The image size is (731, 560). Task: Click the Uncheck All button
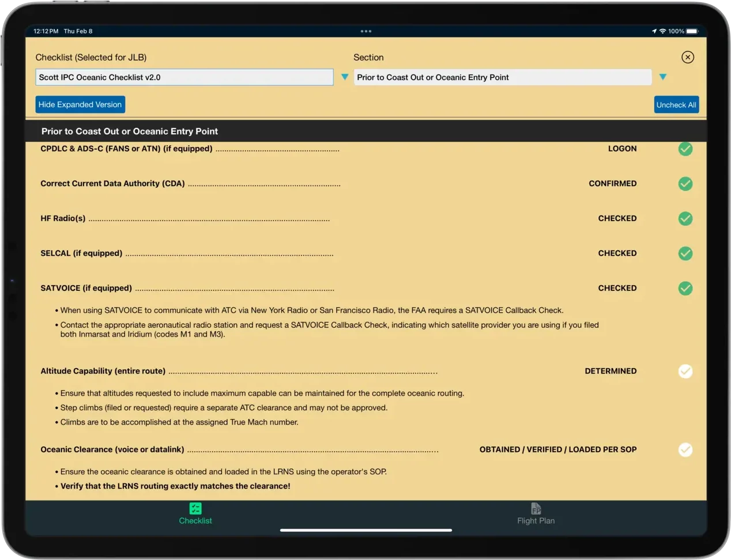[676, 105]
